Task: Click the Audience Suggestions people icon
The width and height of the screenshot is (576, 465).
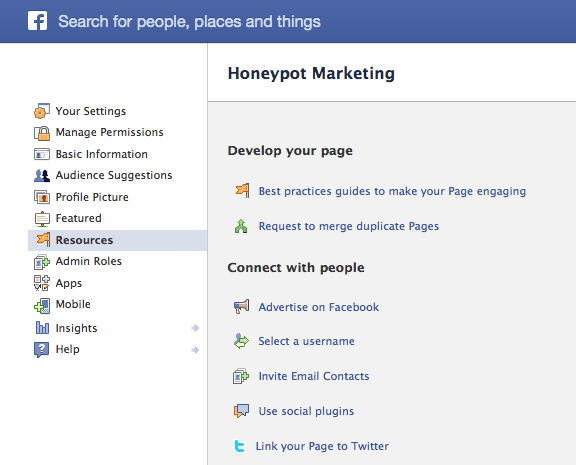Action: [x=42, y=176]
